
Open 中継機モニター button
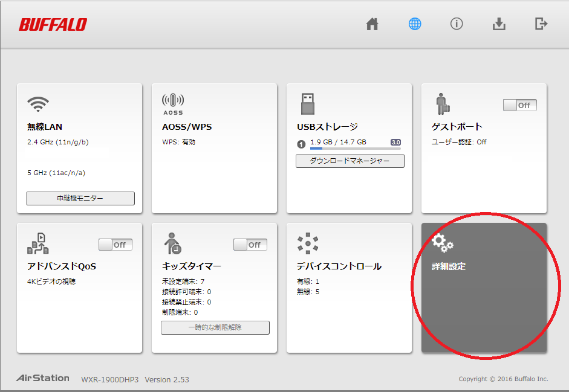[x=80, y=198]
